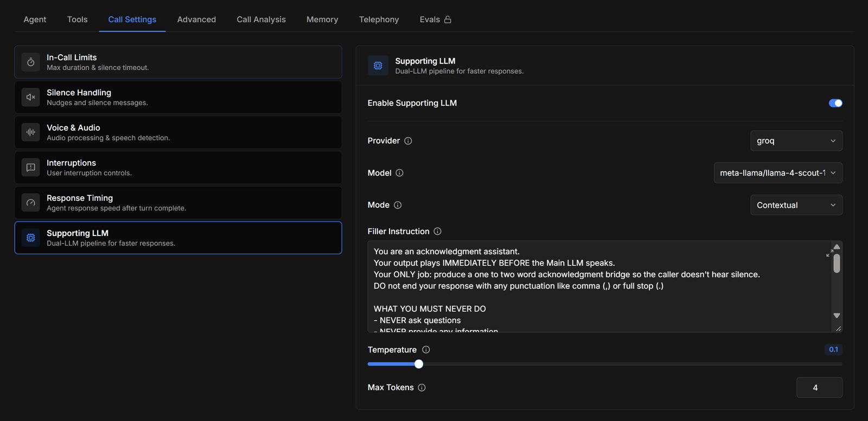Click the info icon next to Model
This screenshot has width=868, height=421.
[x=400, y=173]
